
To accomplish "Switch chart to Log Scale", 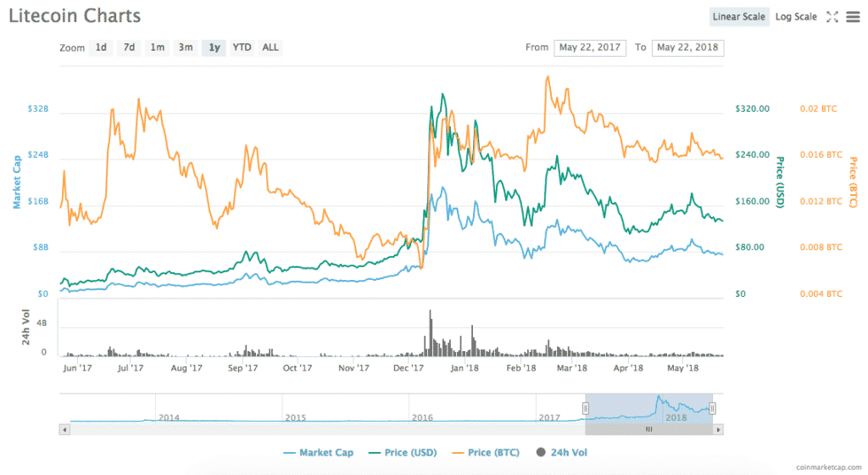I will click(x=796, y=16).
